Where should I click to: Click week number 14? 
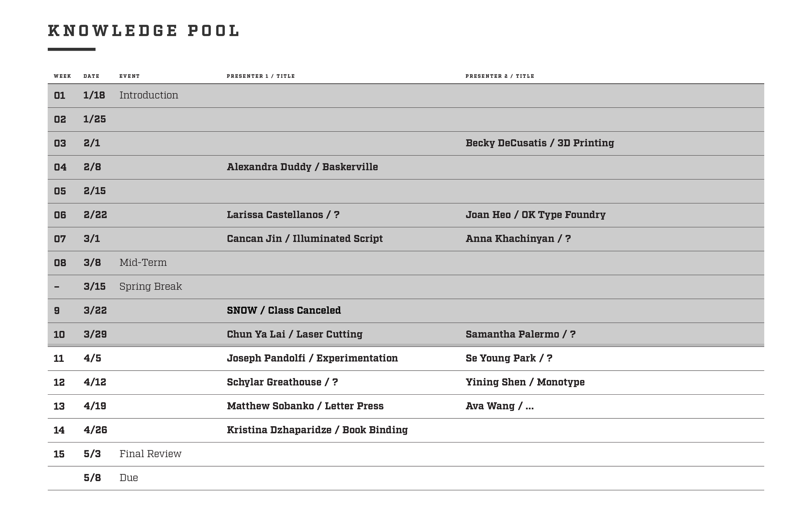[x=59, y=430]
